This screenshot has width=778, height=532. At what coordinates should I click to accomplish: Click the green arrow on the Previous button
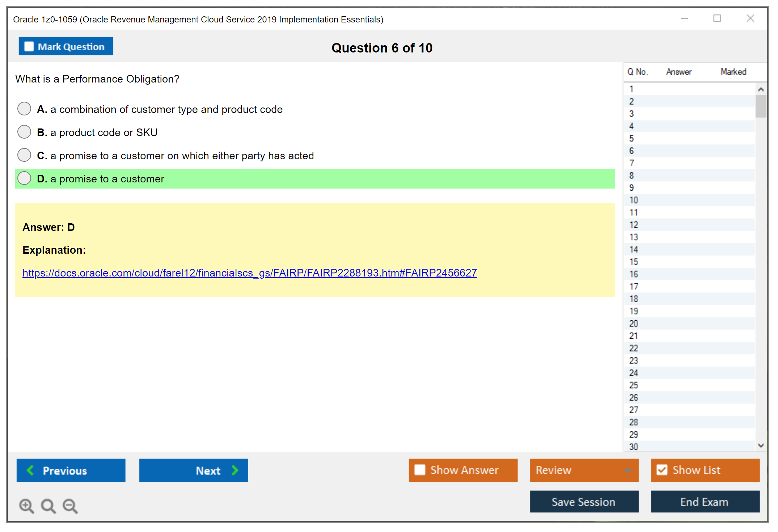[30, 470]
